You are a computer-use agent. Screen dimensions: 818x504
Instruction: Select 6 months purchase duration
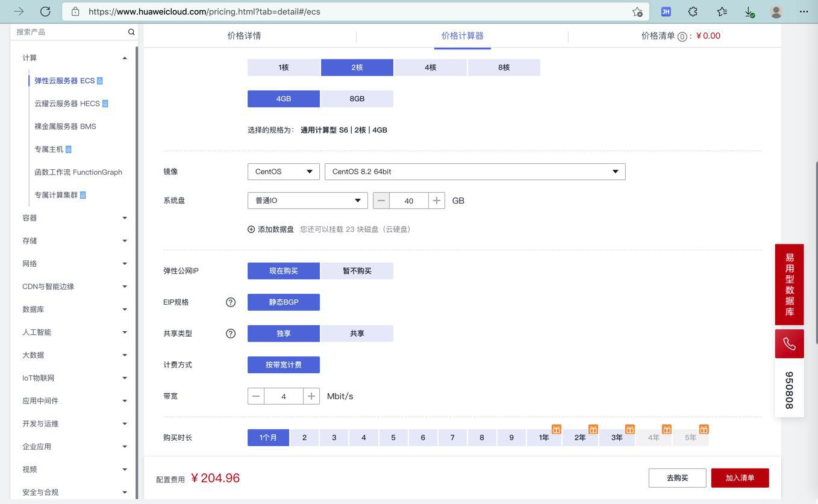423,438
